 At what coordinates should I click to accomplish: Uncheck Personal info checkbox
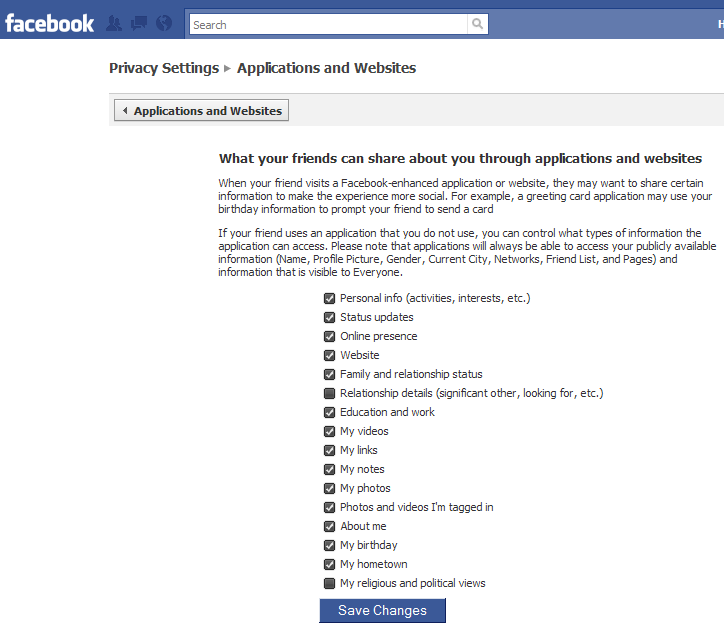point(329,299)
